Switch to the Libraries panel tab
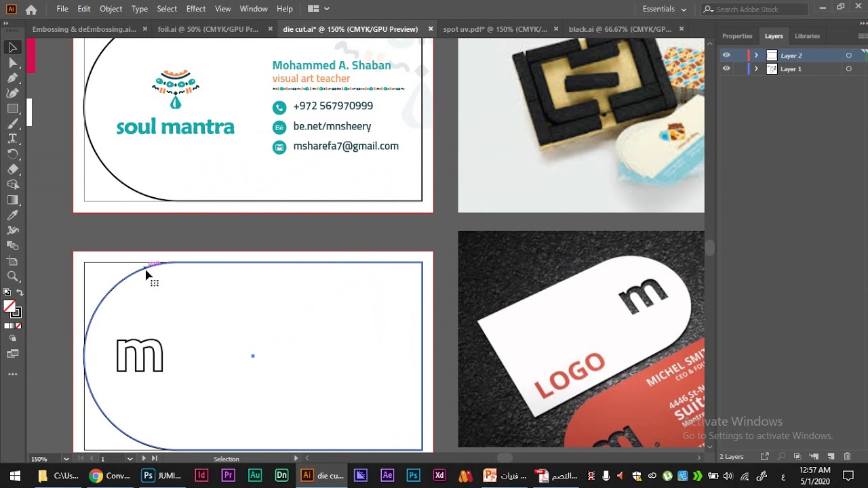 tap(807, 36)
